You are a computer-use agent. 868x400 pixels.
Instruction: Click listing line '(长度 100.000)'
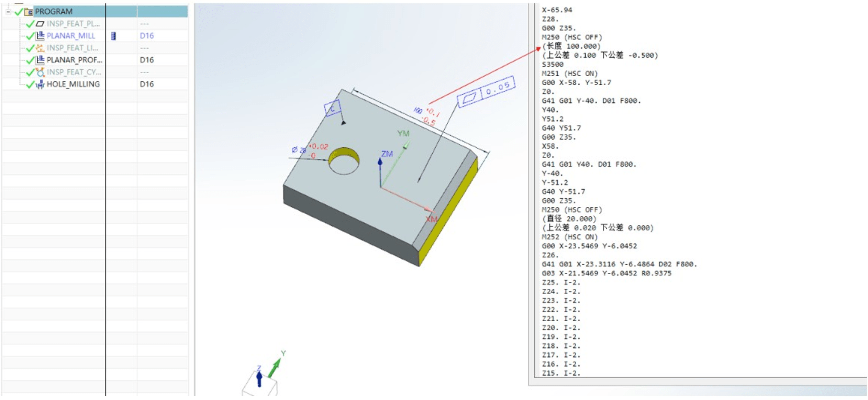tap(571, 46)
